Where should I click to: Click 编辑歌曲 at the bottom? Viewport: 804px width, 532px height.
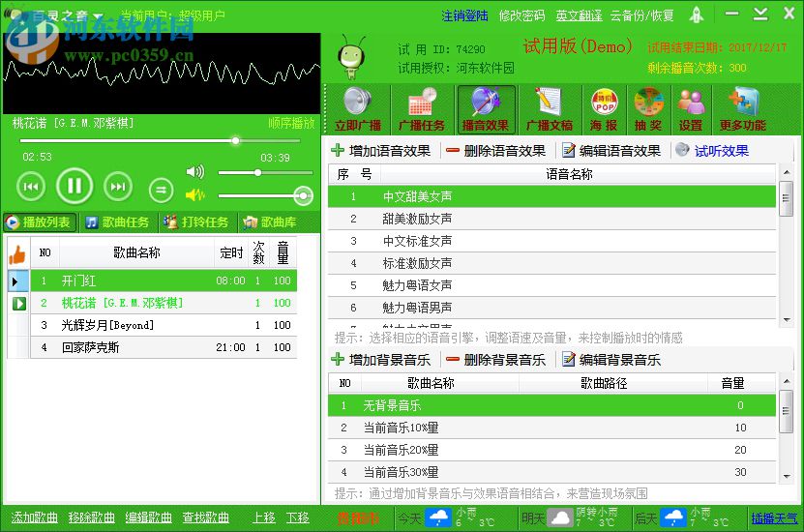149,517
